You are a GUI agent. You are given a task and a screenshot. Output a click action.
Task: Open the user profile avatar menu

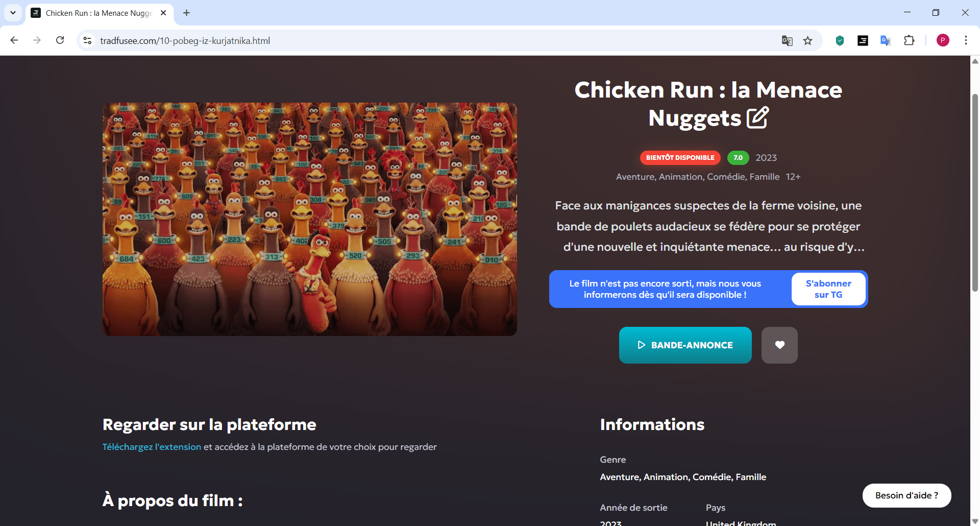click(943, 40)
